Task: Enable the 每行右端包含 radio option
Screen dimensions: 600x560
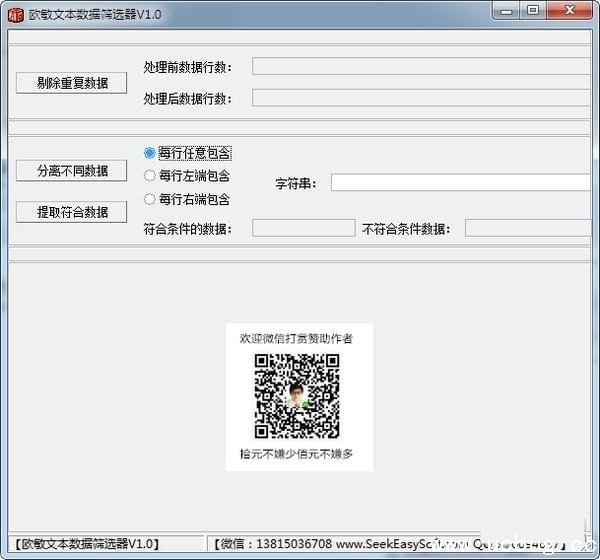Action: 151,199
